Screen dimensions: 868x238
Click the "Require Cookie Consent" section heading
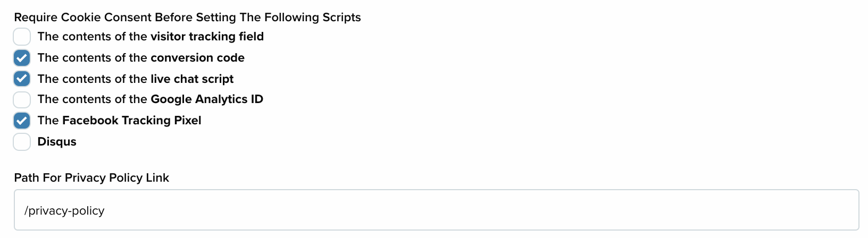coord(187,18)
